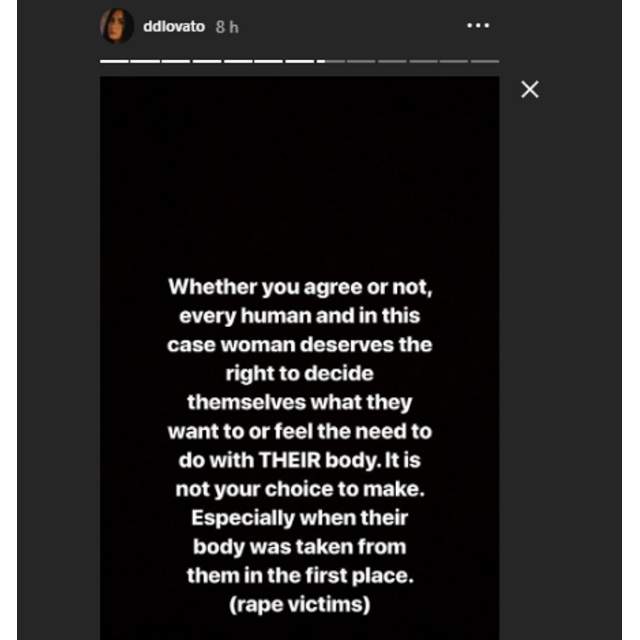Click the ddlovato username link

click(174, 27)
